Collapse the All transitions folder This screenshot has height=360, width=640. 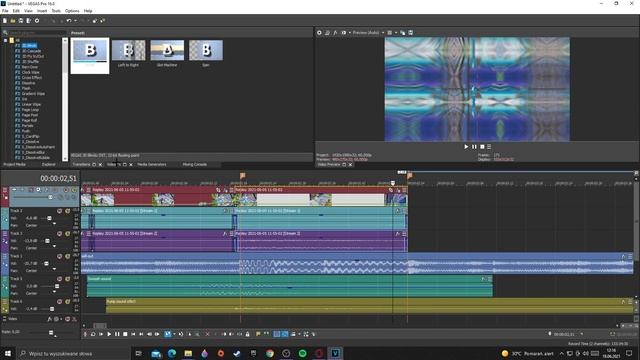click(x=5, y=40)
